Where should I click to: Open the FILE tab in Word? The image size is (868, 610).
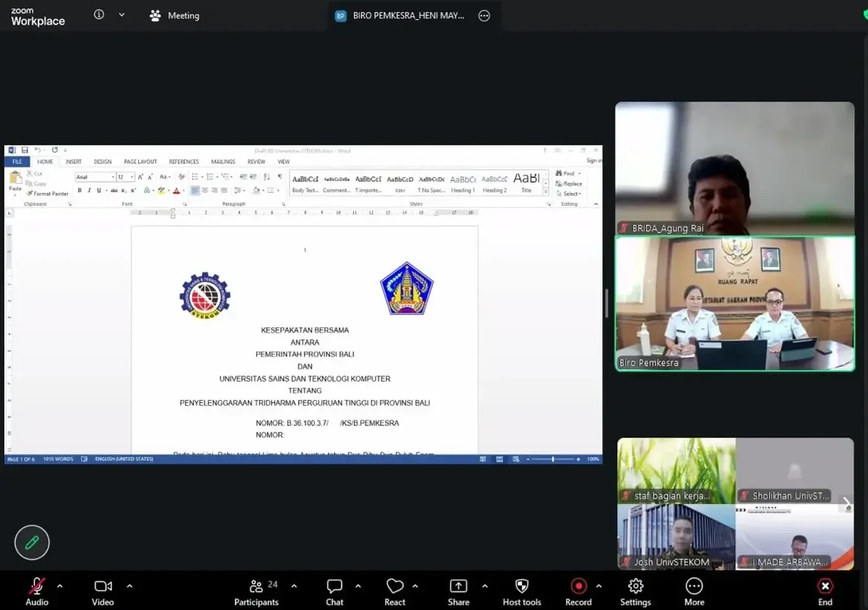17,162
